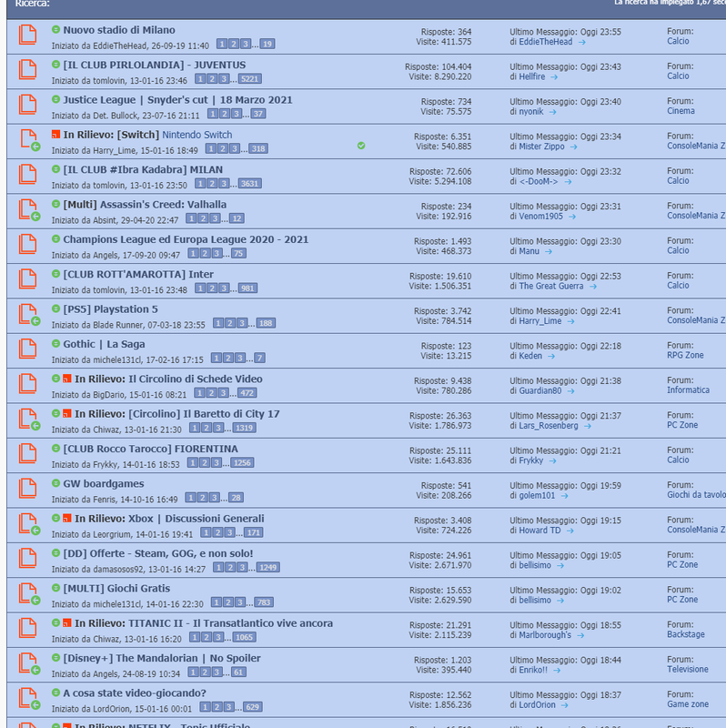View profile of LordOrion in last message column
Viewport: 726px width, 728px height.
(x=537, y=704)
